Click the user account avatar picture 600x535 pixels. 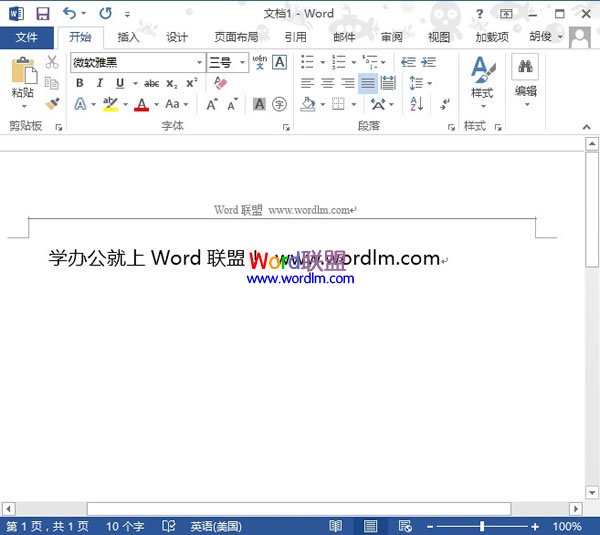pos(580,38)
